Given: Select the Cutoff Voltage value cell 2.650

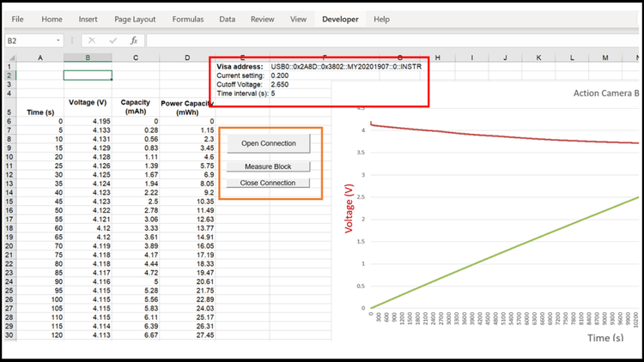Looking at the screenshot, I should click(280, 85).
